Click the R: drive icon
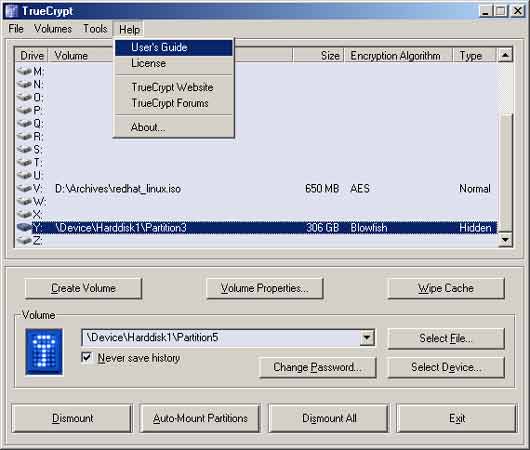Image resolution: width=530 pixels, height=450 pixels. pos(24,136)
